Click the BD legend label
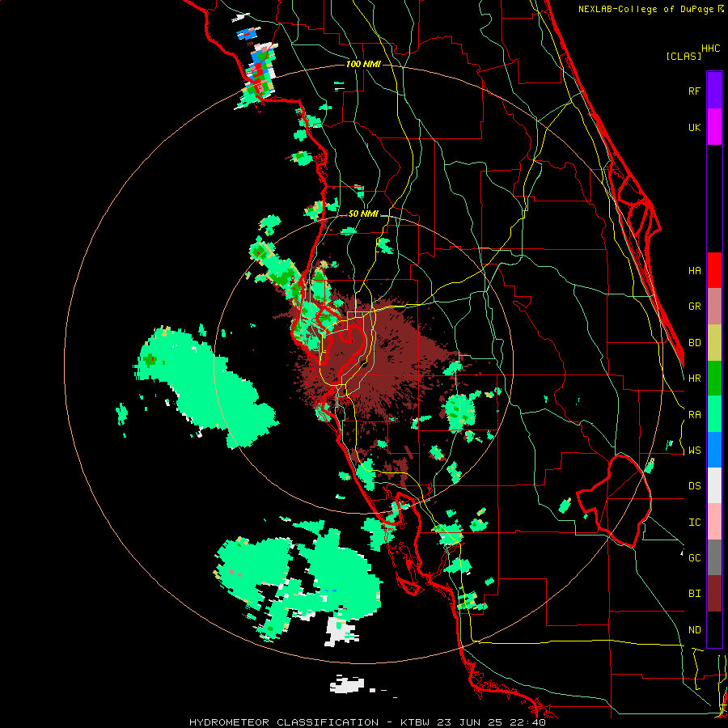Viewport: 728px width, 728px height. pyautogui.click(x=695, y=343)
